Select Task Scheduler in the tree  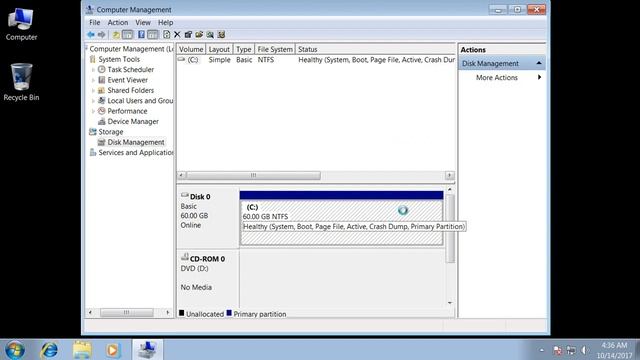pos(131,69)
